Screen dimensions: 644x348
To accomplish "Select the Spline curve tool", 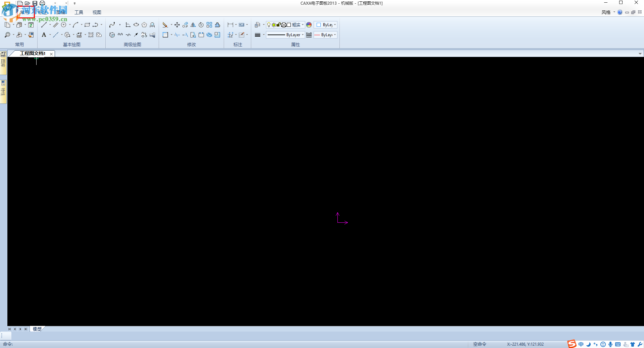I will click(112, 25).
